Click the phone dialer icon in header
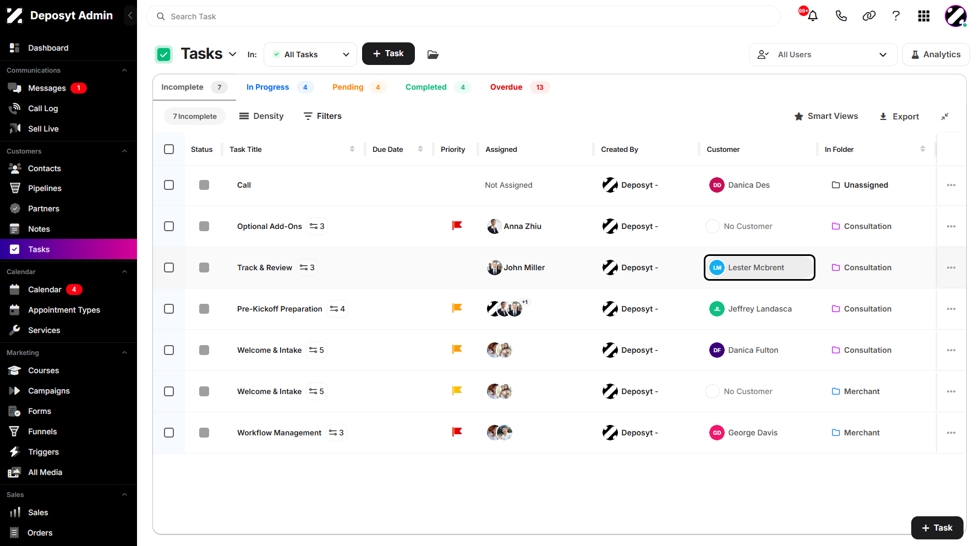The height and width of the screenshot is (546, 980). click(x=841, y=16)
